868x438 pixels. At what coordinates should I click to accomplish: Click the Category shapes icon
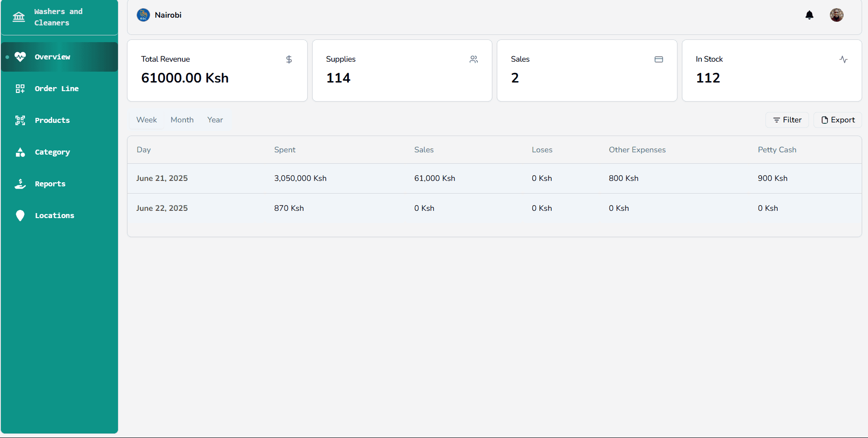click(x=20, y=152)
